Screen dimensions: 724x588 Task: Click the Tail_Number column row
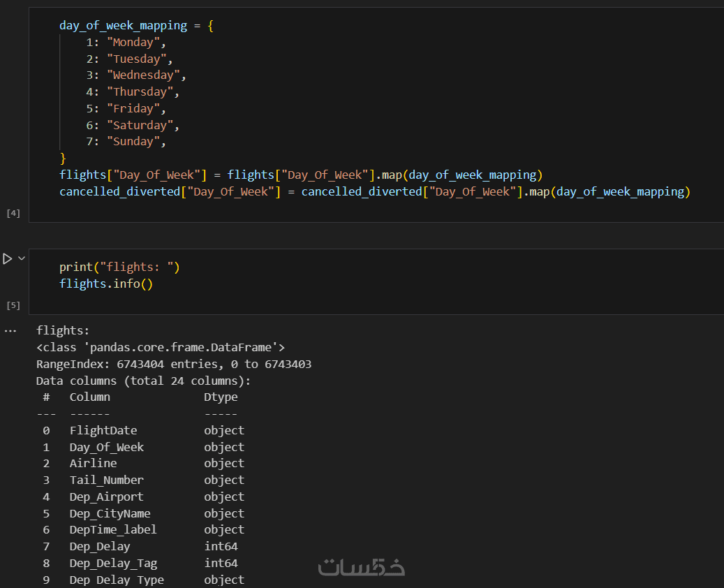click(106, 480)
